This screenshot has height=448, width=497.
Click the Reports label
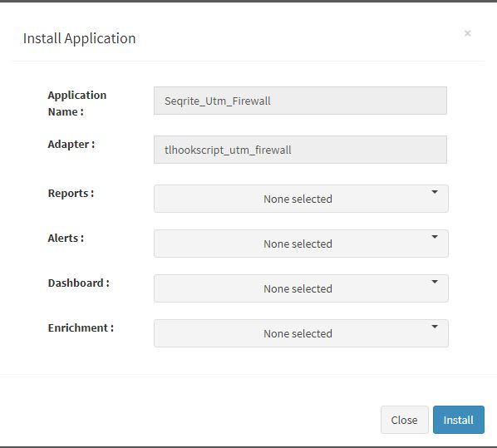(x=71, y=193)
